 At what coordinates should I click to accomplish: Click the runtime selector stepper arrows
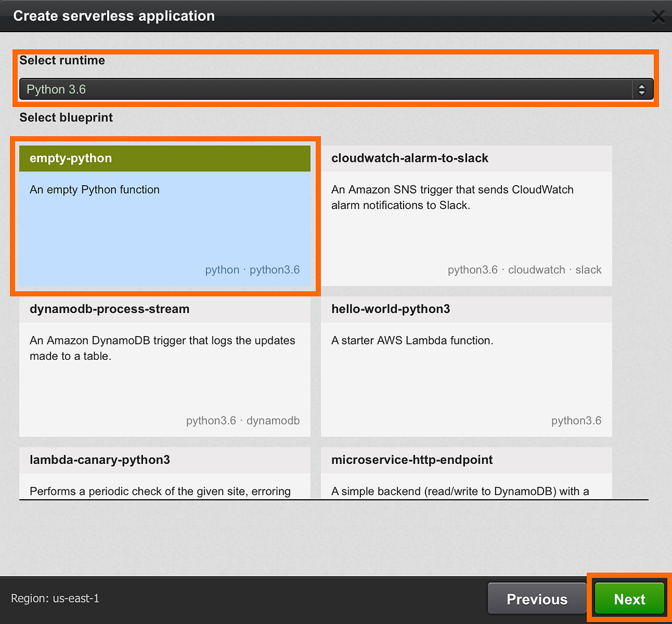(643, 89)
